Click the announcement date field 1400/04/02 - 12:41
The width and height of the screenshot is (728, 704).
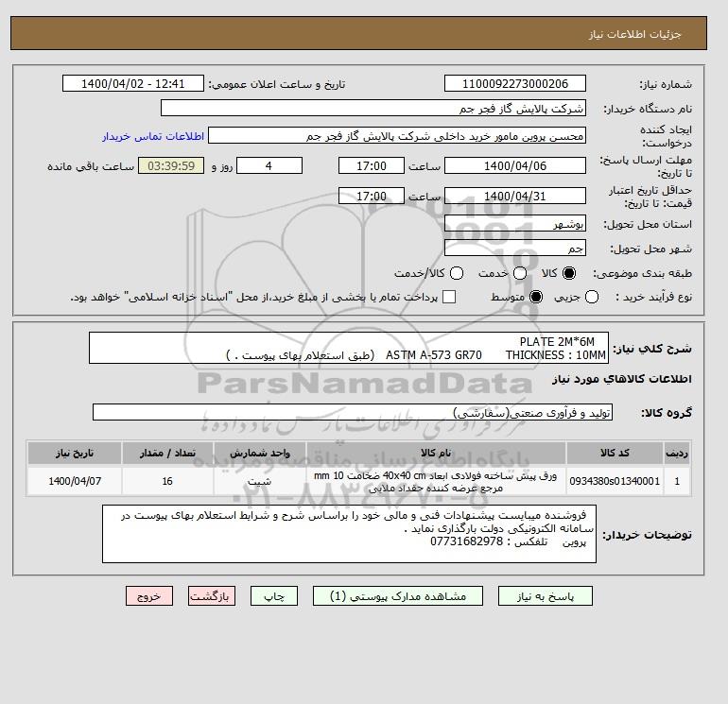pos(133,83)
